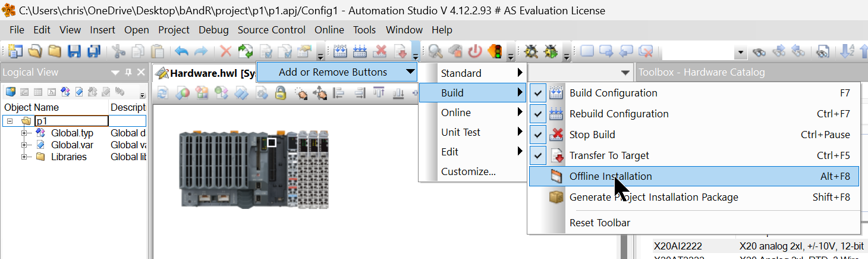Toggle the Rebuild Configuration checkmark entry

pyautogui.click(x=694, y=114)
